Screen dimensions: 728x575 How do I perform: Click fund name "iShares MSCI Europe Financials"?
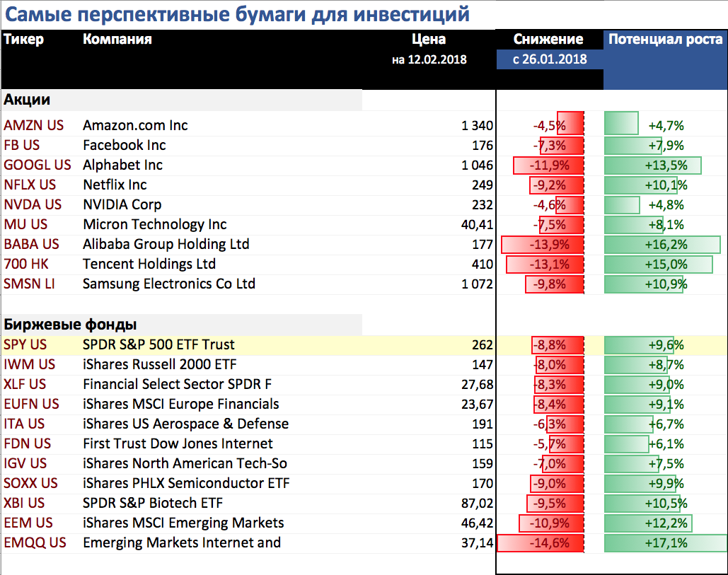pyautogui.click(x=181, y=404)
